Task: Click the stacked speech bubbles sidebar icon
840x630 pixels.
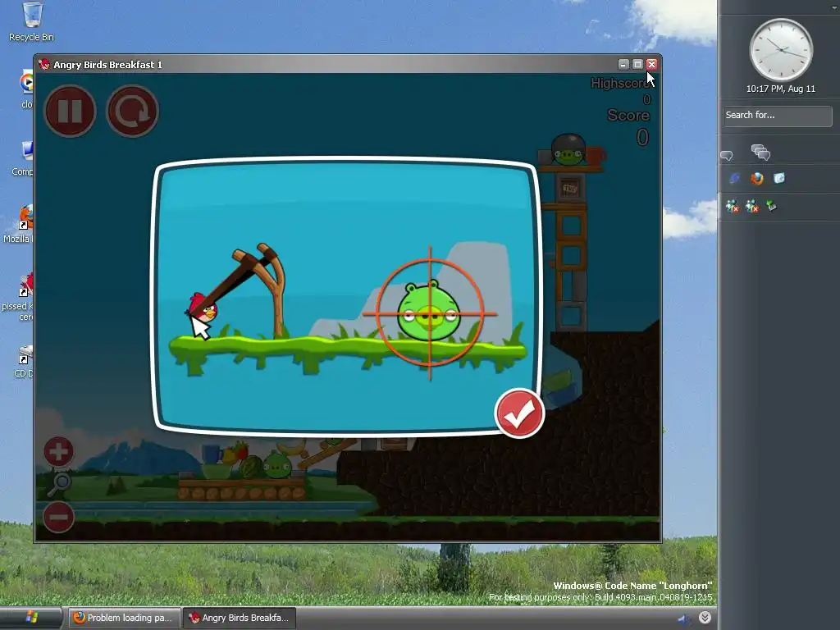Action: tap(760, 153)
